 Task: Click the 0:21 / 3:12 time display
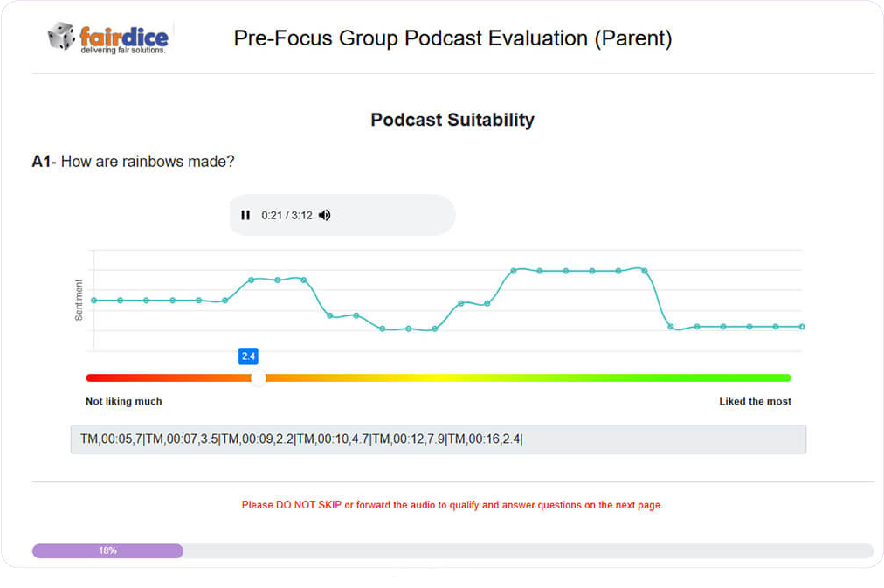[x=287, y=215]
